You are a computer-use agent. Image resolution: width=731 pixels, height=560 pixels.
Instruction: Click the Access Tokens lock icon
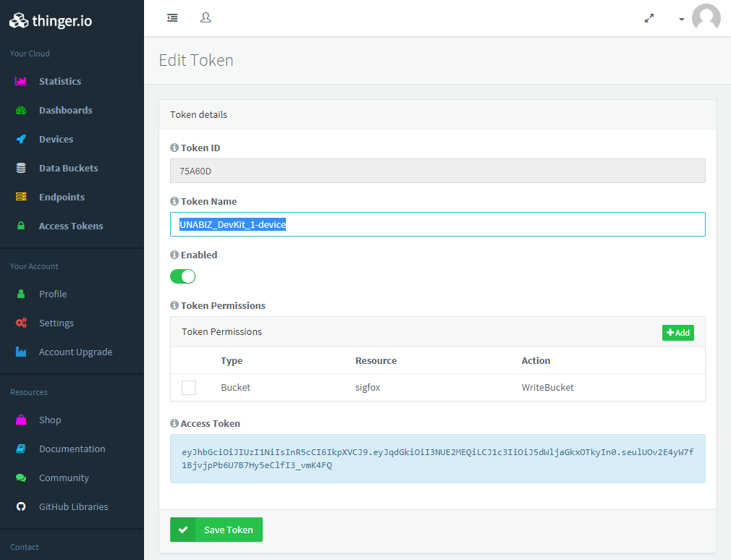point(21,226)
